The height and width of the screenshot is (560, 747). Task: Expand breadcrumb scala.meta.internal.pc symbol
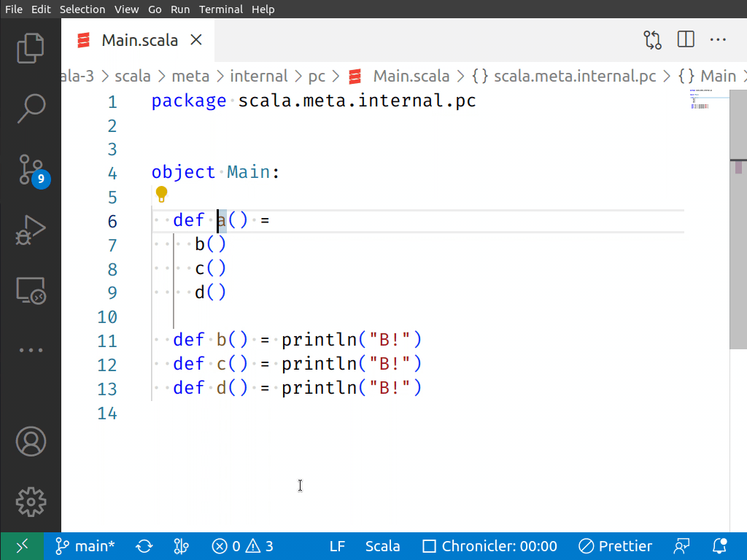[x=564, y=76]
